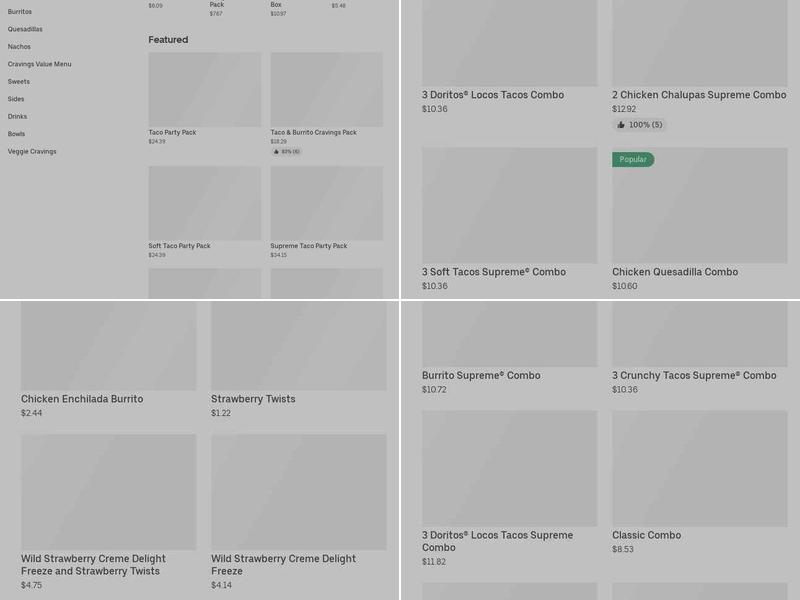Viewport: 800px width, 600px height.
Task: Open Veggie Cravings in the sidebar
Action: pyautogui.click(x=32, y=152)
